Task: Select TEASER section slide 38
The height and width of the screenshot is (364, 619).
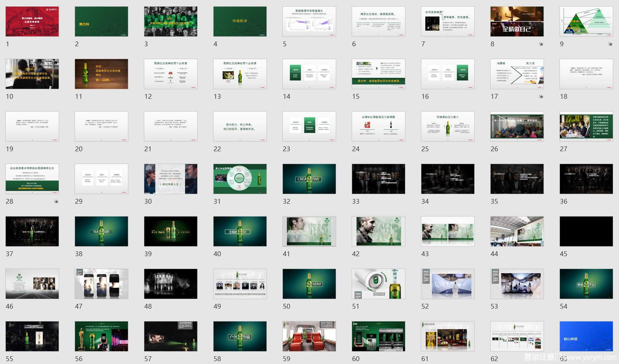Action: tap(101, 231)
